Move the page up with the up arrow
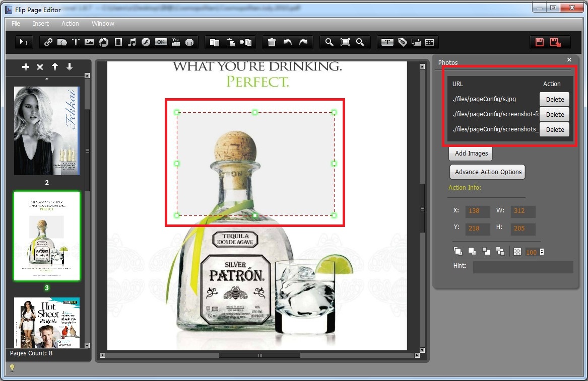Screen dimensions: 588x381 (x=55, y=67)
